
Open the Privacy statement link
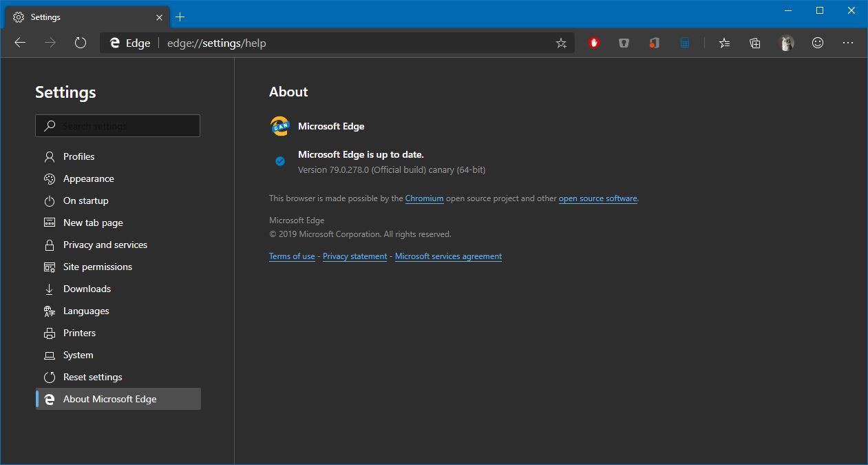pyautogui.click(x=354, y=256)
